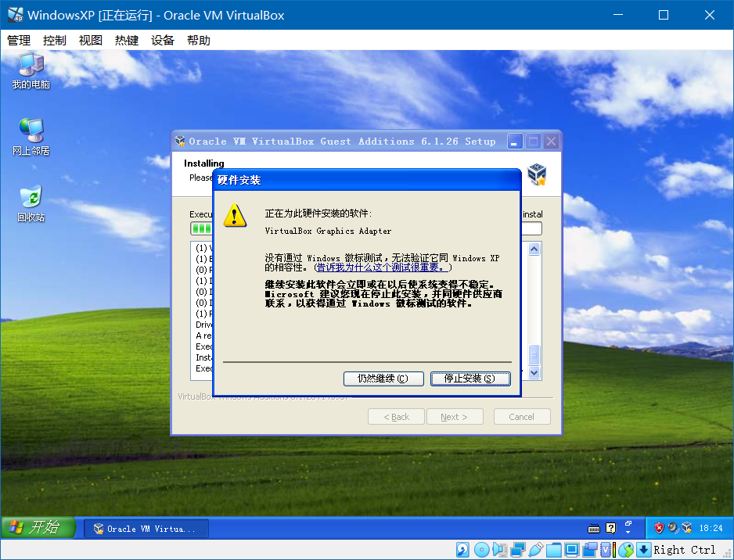
Task: Click the Cancel button in the Setup window
Action: pyautogui.click(x=521, y=416)
